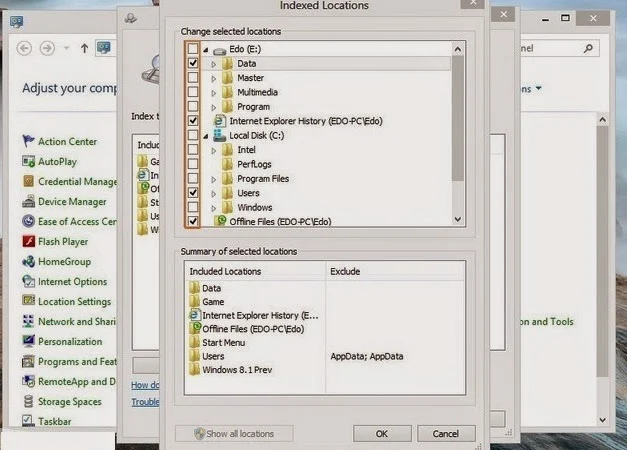Viewport: 627px width, 450px height.
Task: Uncheck the Offline Files checkbox
Action: click(x=193, y=221)
